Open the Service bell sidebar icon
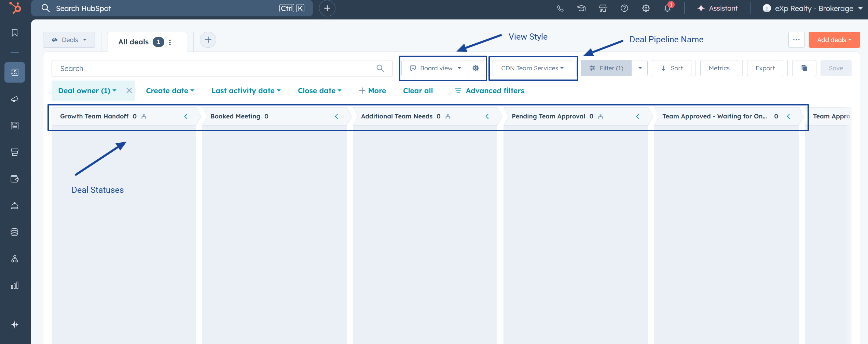 (15, 205)
